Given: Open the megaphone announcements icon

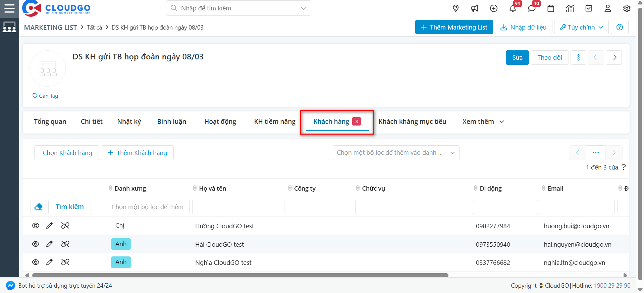Looking at the screenshot, I should coord(475,8).
